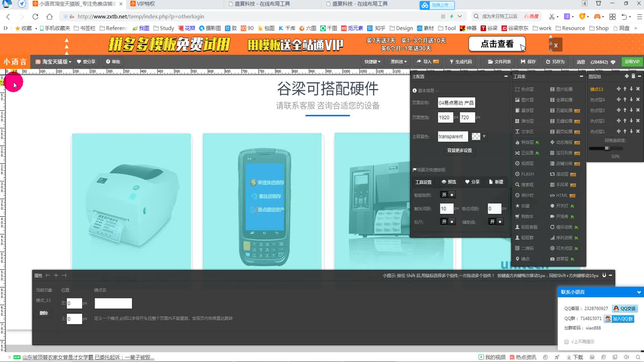Screen dimensions: 644x362
Task: Collapse the 主配置 panel
Action: pos(506,76)
